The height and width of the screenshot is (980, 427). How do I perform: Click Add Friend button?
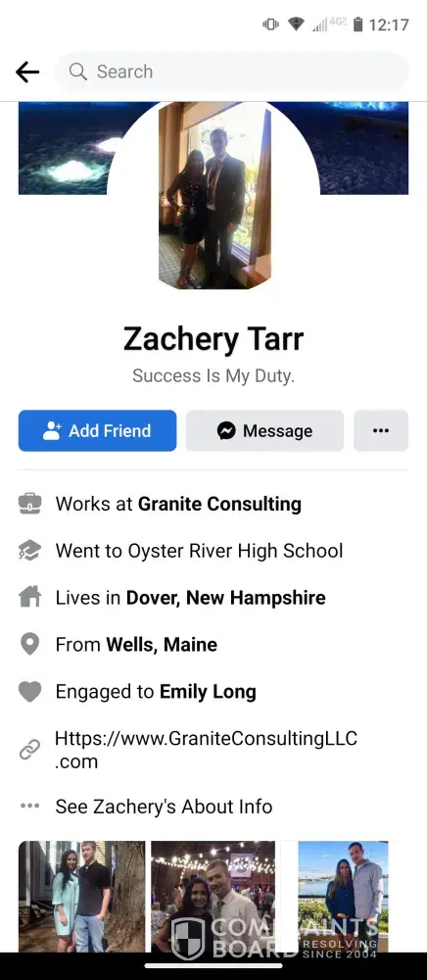tap(97, 430)
